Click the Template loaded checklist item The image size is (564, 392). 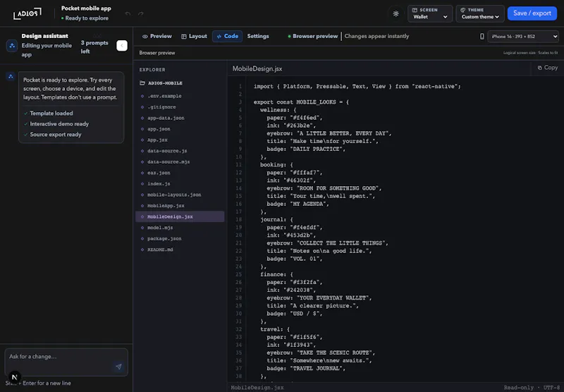(48, 114)
